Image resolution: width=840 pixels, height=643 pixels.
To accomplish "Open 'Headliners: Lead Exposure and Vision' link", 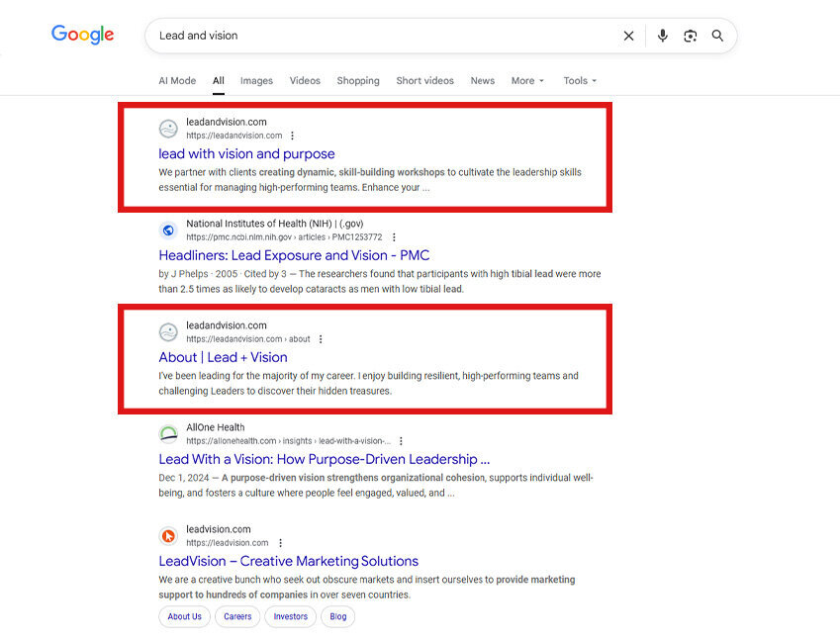I will click(x=294, y=255).
